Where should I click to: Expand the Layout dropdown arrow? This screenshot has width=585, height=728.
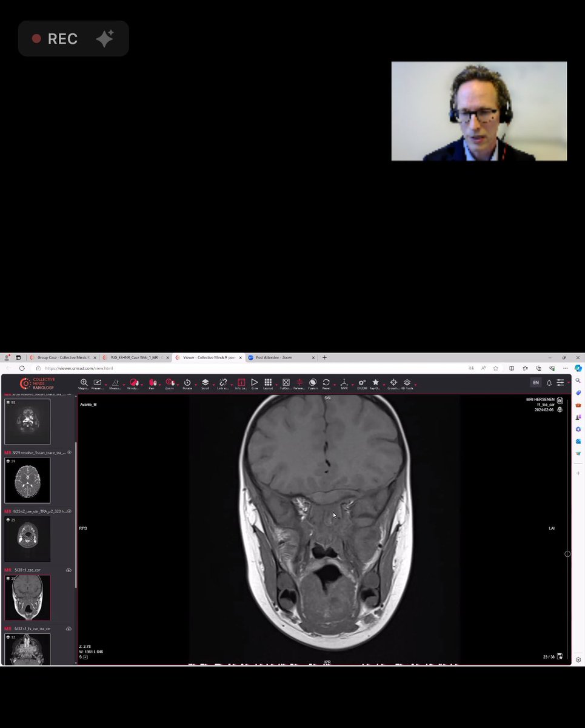pos(276,385)
